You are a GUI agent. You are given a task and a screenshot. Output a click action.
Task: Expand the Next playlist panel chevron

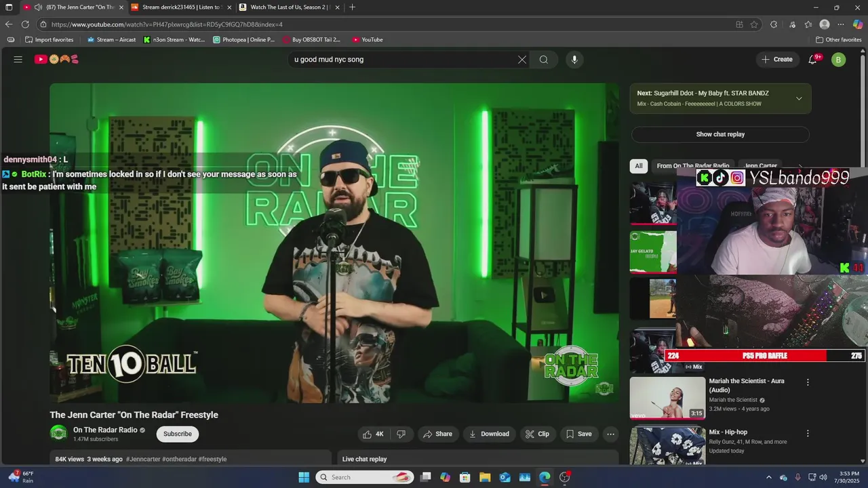(x=799, y=98)
